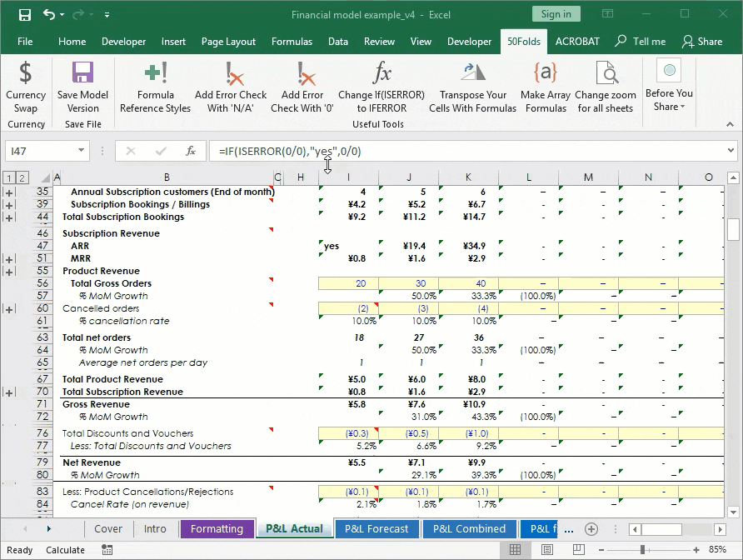Switch to Page Layout view icon

[546, 549]
